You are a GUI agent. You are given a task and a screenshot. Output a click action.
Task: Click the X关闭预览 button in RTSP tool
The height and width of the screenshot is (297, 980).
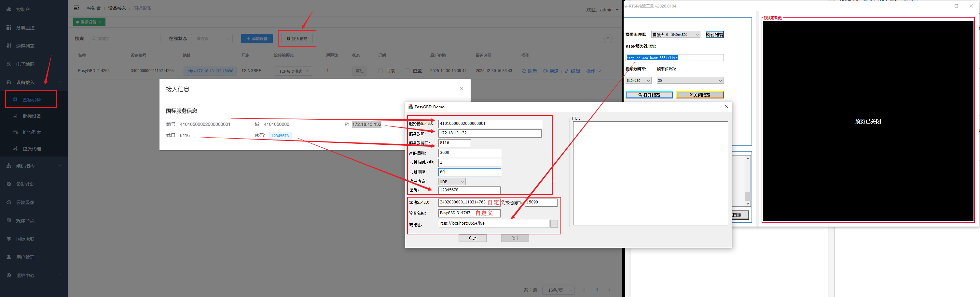tap(700, 95)
